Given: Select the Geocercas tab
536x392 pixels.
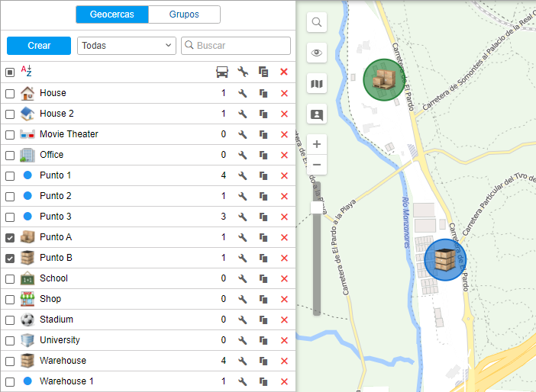Looking at the screenshot, I should [111, 14].
